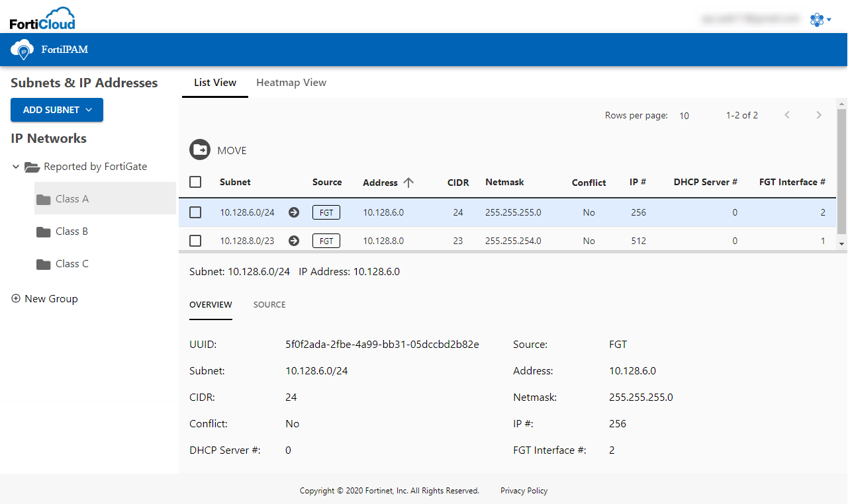Click the table vertical scrollbar
This screenshot has height=504, width=850.
click(841, 167)
